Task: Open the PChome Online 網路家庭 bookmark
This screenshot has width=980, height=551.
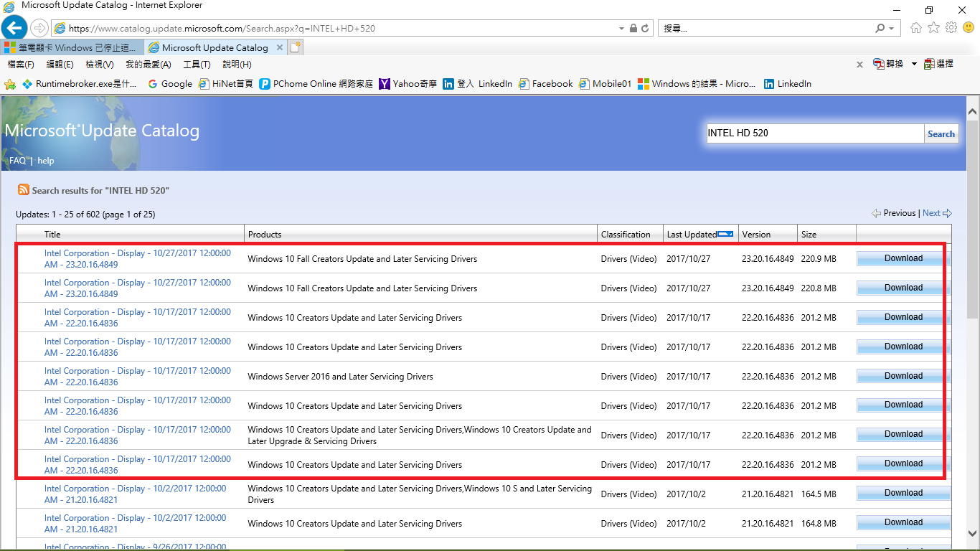Action: (316, 84)
